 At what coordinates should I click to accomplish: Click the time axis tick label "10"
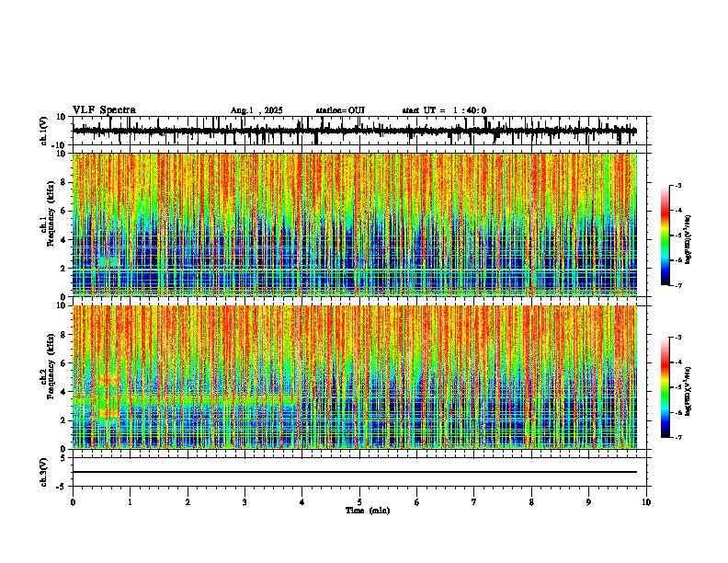point(646,502)
